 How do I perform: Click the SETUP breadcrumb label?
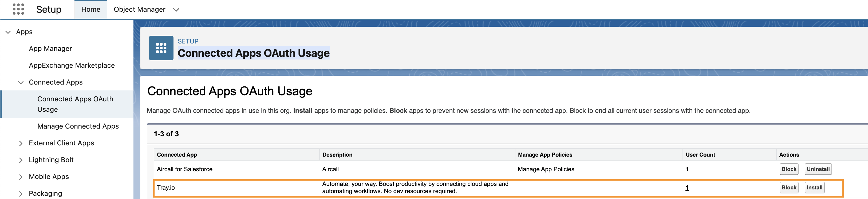[x=188, y=41]
